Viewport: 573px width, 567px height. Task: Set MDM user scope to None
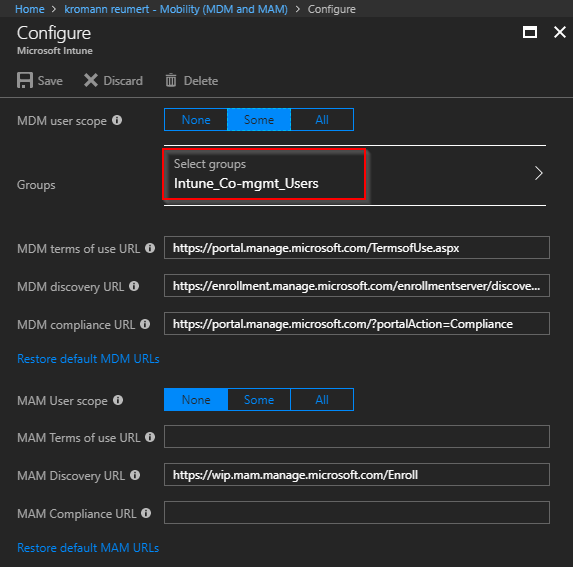[x=196, y=119]
